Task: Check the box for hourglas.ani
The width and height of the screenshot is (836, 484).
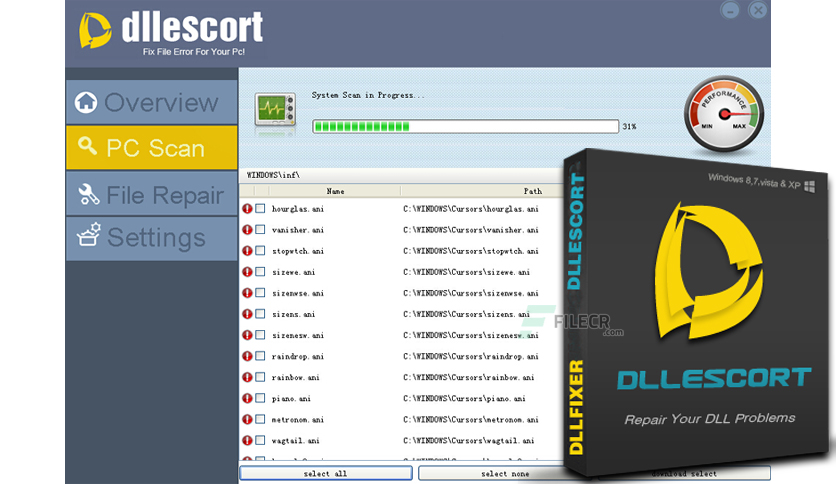Action: [x=260, y=208]
